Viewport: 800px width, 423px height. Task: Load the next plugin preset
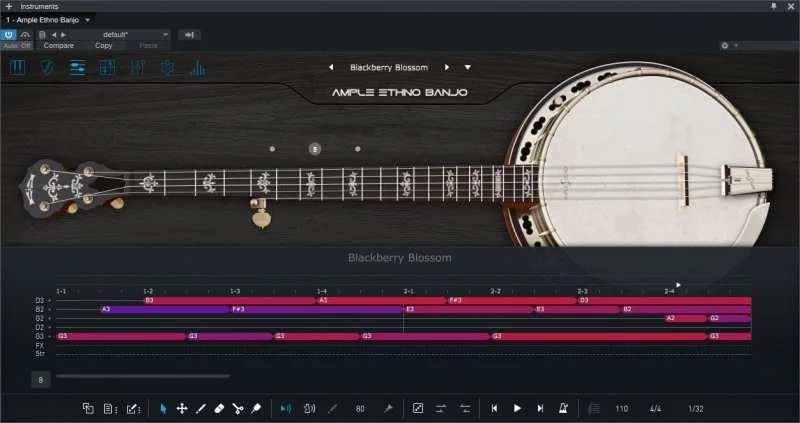[63, 35]
